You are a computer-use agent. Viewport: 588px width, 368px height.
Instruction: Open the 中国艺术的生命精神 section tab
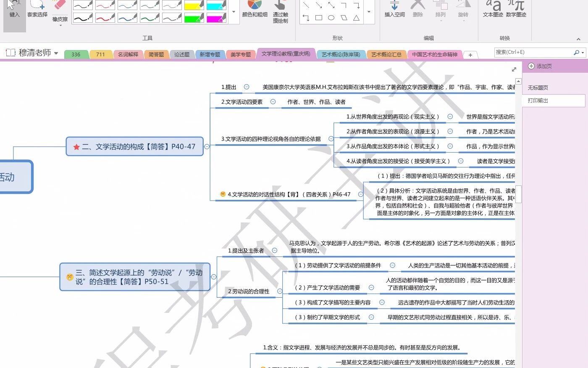click(435, 54)
